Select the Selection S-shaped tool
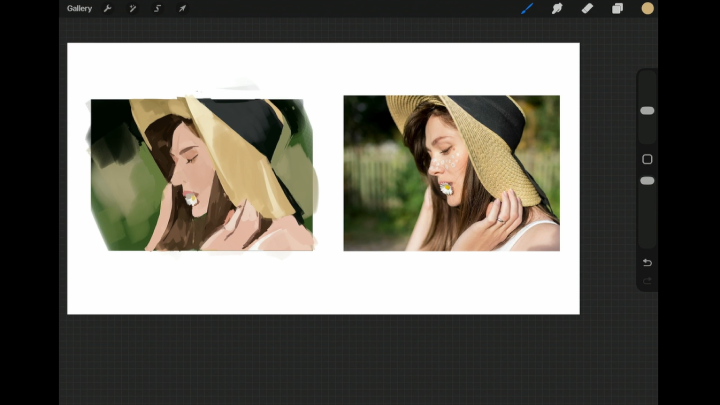The image size is (720, 405). pyautogui.click(x=157, y=8)
